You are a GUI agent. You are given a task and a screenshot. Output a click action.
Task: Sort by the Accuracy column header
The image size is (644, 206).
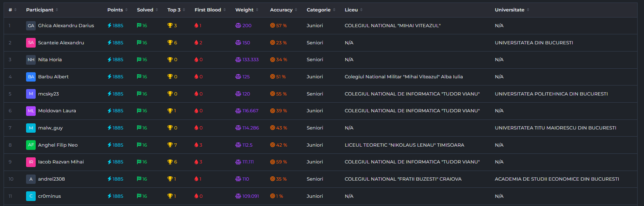[x=281, y=10]
